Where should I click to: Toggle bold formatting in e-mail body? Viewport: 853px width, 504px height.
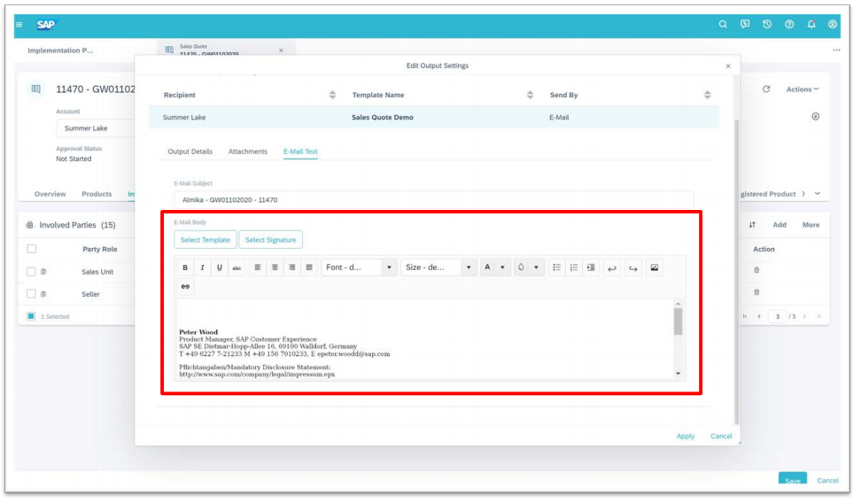(x=185, y=268)
